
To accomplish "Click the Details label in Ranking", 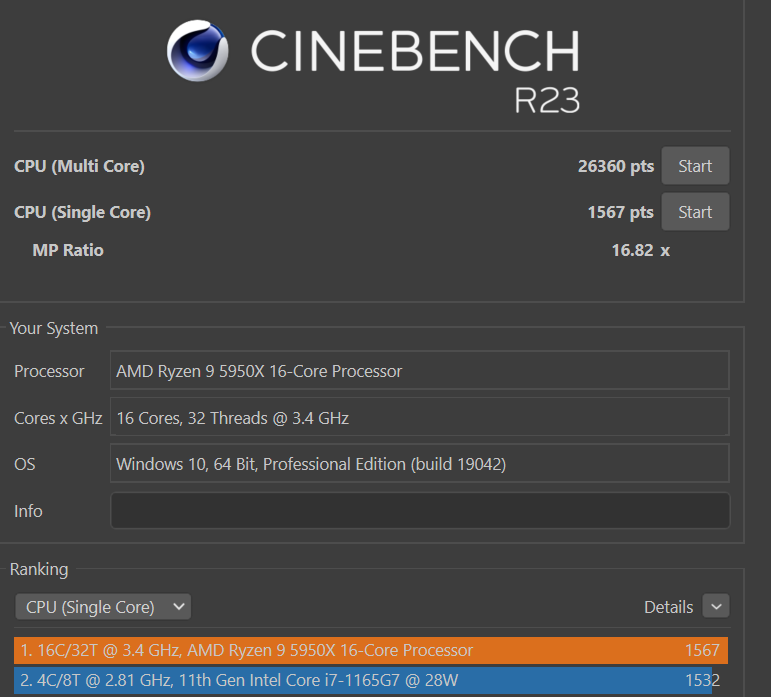I will (x=668, y=607).
